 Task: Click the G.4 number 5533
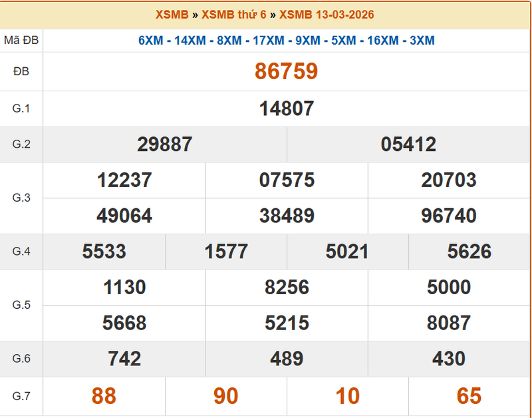[x=104, y=251]
